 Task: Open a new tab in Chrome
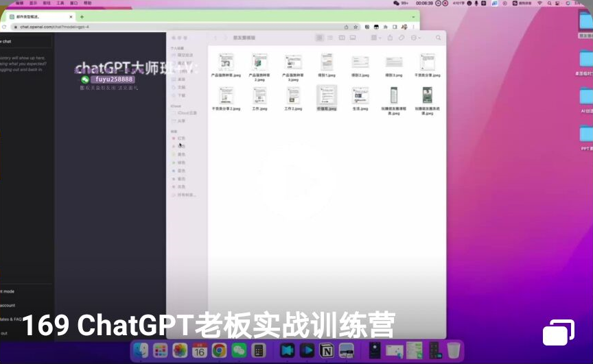coord(82,16)
